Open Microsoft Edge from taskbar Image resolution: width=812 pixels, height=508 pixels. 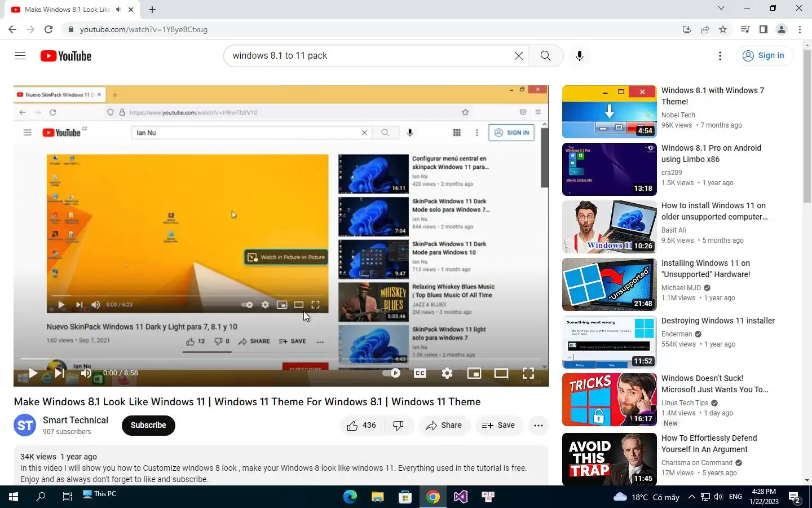[350, 497]
